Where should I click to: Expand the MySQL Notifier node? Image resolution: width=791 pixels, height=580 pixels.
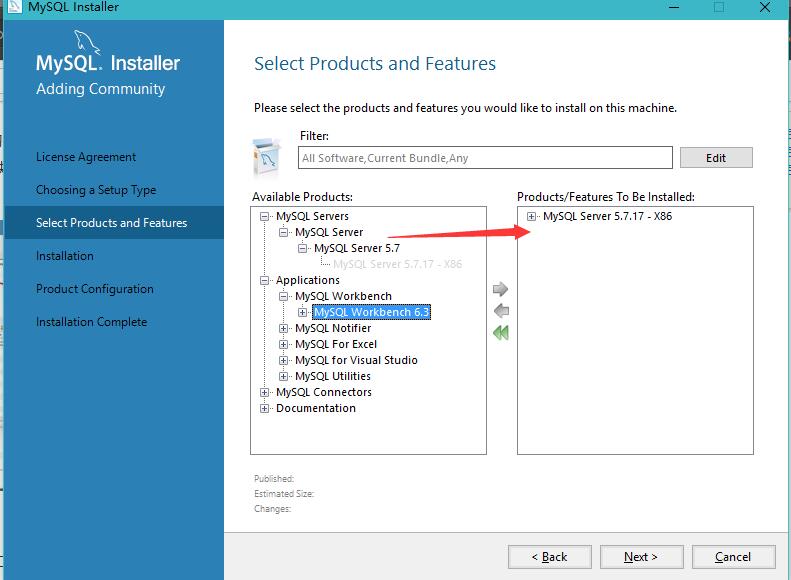[x=284, y=328]
